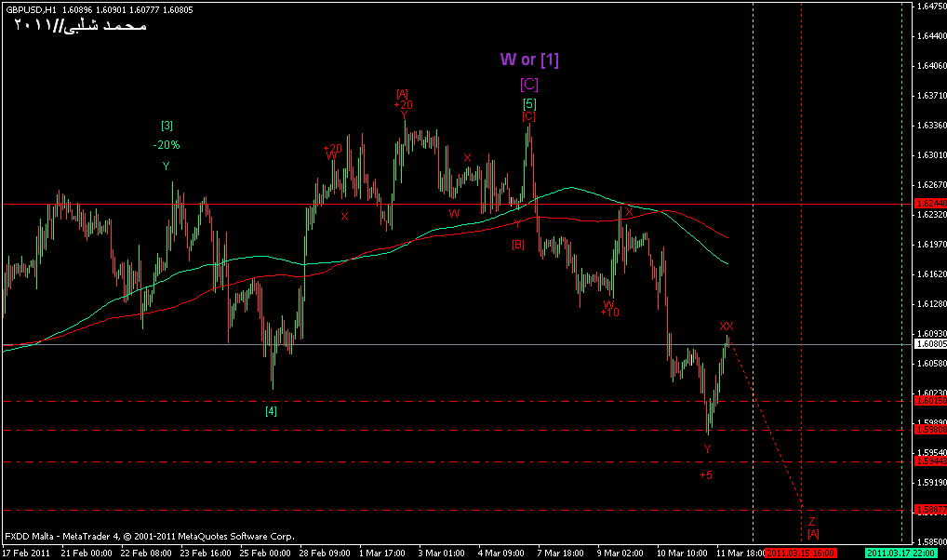Image resolution: width=947 pixels, height=560 pixels.
Task: Click the white Arabic signature text
Action: point(79,26)
